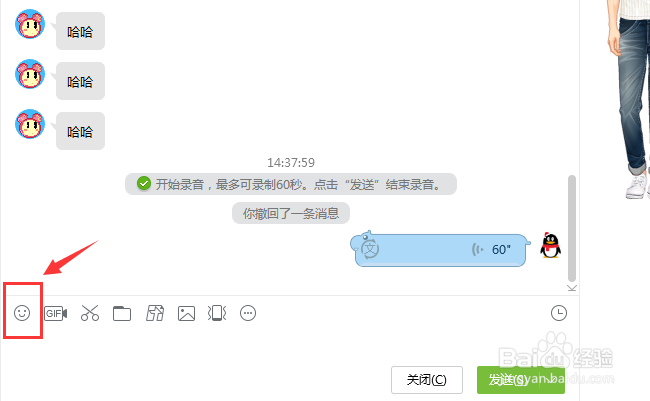Send a window shake with the phone icon
Viewport: 650px width, 401px height.
pyautogui.click(x=217, y=313)
